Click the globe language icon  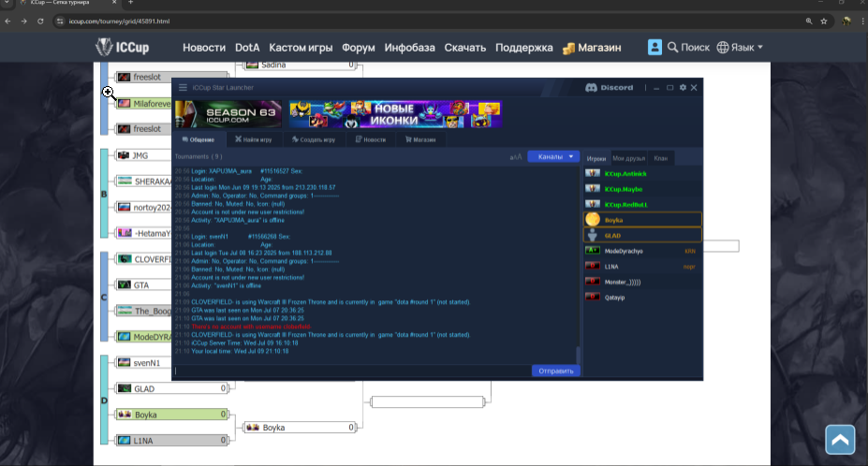(x=723, y=47)
